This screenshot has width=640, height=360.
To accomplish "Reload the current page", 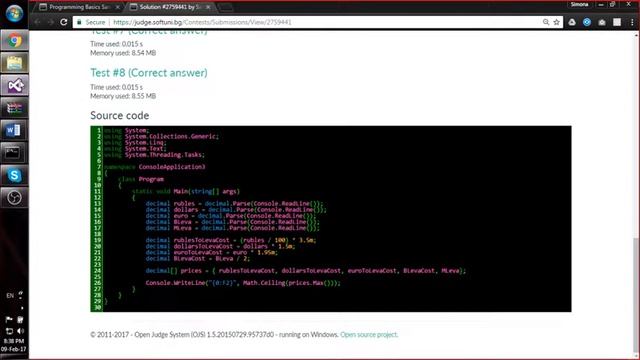I will click(x=63, y=22).
